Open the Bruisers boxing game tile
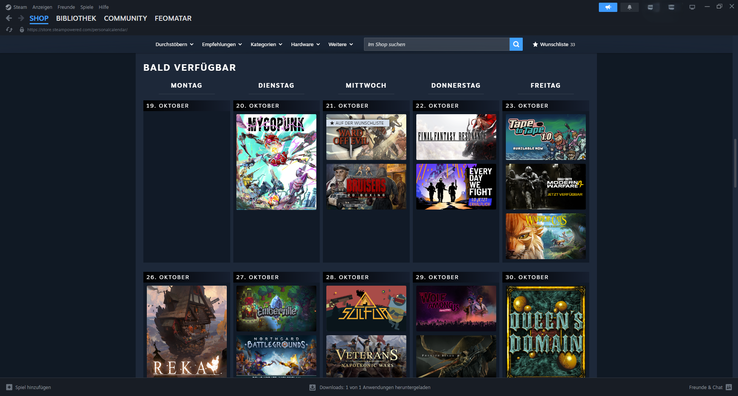This screenshot has width=738, height=396. (366, 186)
